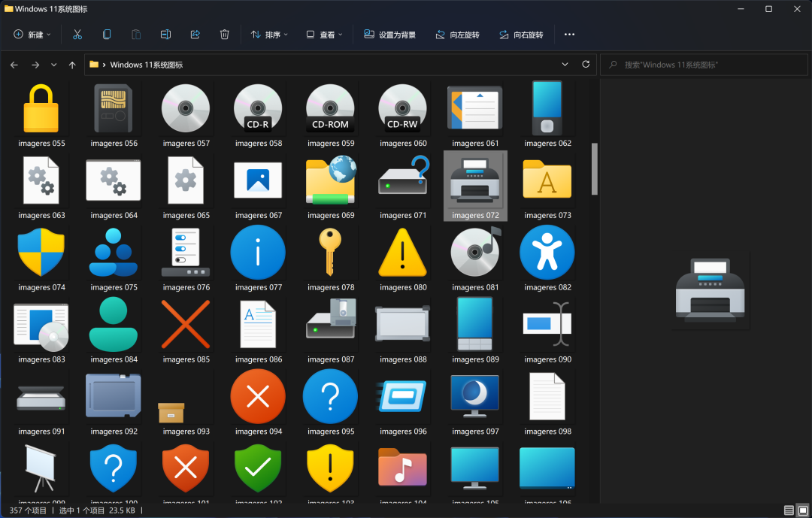Select the SD card icon imageres 056
The image size is (812, 518).
point(114,108)
